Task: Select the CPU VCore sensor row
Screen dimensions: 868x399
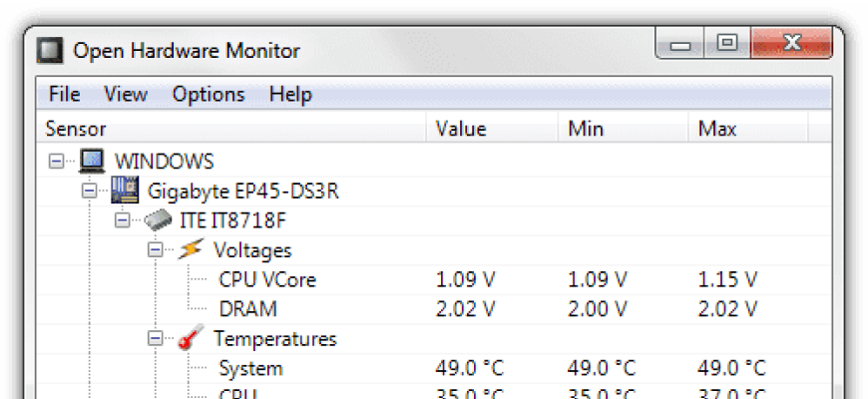Action: point(434,279)
